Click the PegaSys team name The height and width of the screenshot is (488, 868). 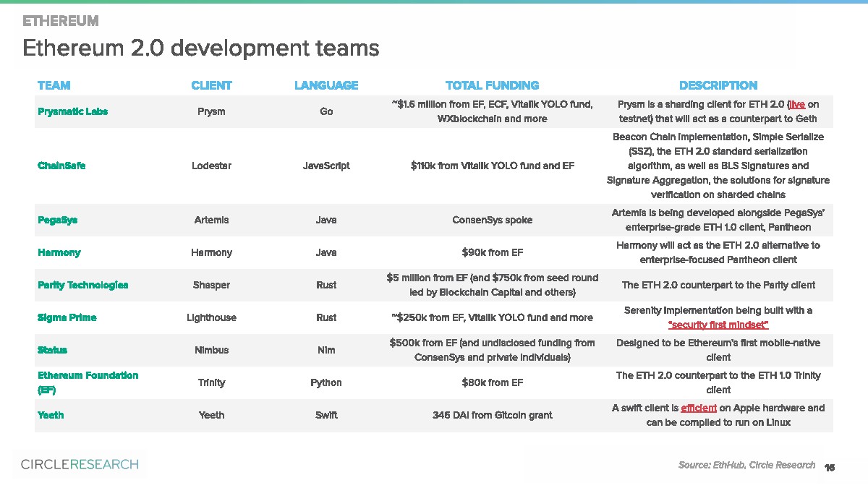pyautogui.click(x=57, y=220)
